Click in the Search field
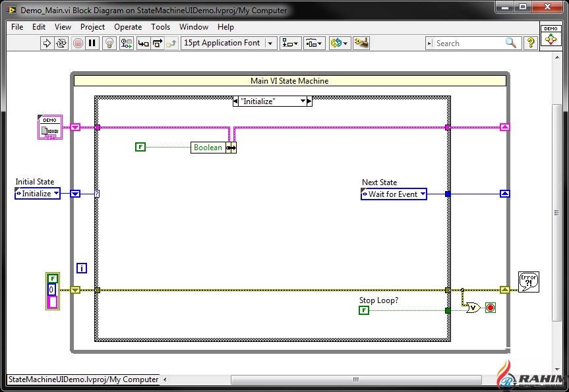Image resolution: width=569 pixels, height=392 pixels. pyautogui.click(x=469, y=43)
